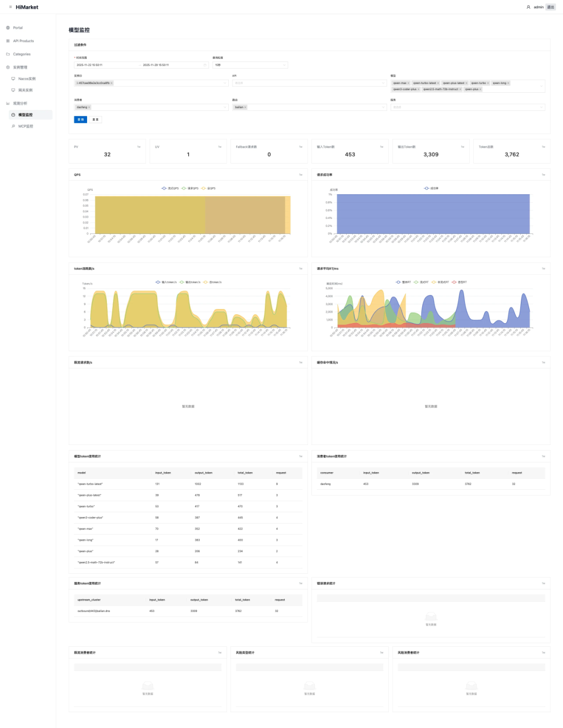The height and width of the screenshot is (728, 563).
Task: Click the admin user icon
Action: 528,7
